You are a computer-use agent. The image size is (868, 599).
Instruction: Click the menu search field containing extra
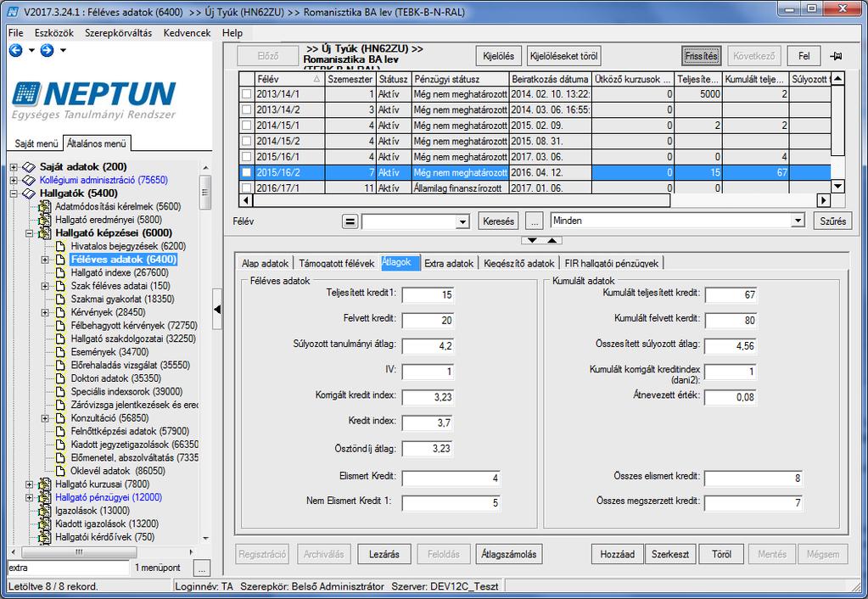point(68,568)
